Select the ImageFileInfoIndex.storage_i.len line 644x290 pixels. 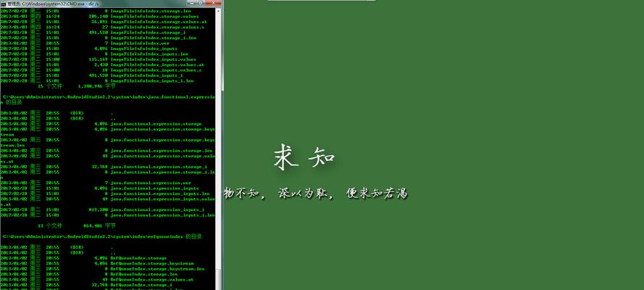click(99, 38)
